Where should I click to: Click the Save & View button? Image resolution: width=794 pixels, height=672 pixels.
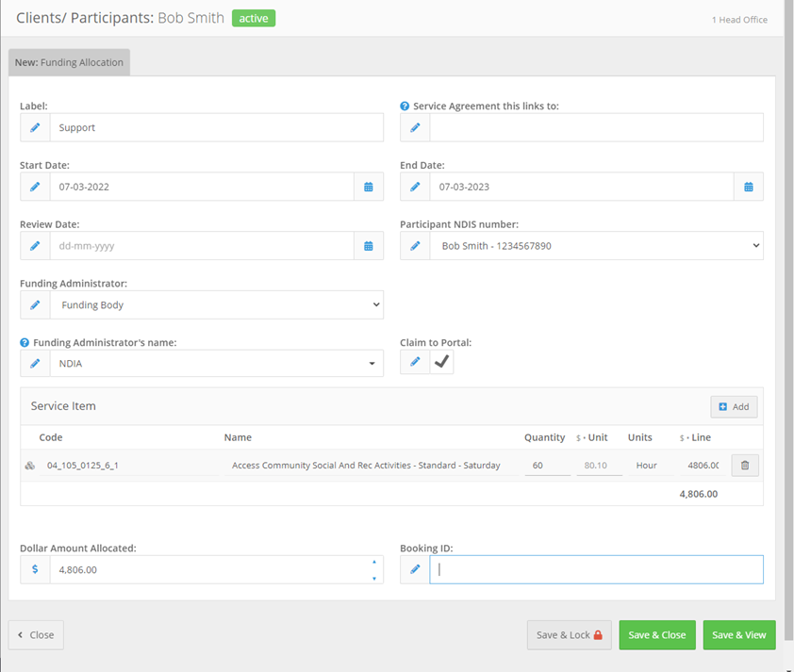click(x=739, y=635)
